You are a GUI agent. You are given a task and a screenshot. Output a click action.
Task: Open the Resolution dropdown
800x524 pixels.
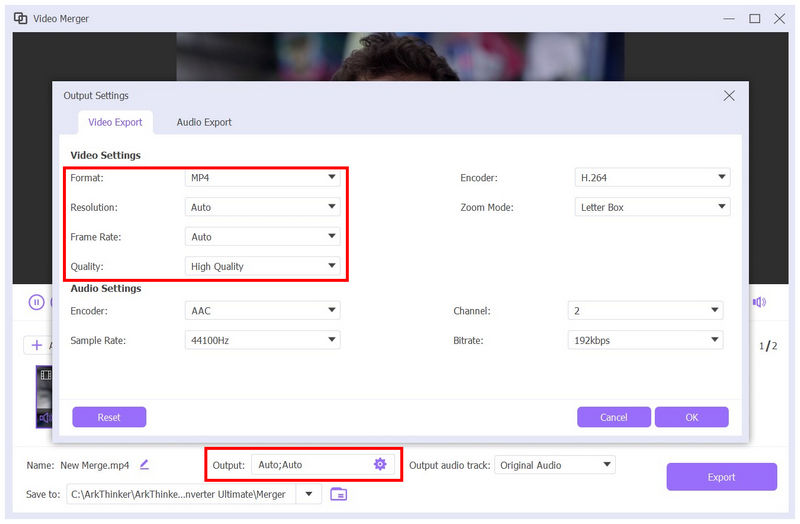point(262,207)
